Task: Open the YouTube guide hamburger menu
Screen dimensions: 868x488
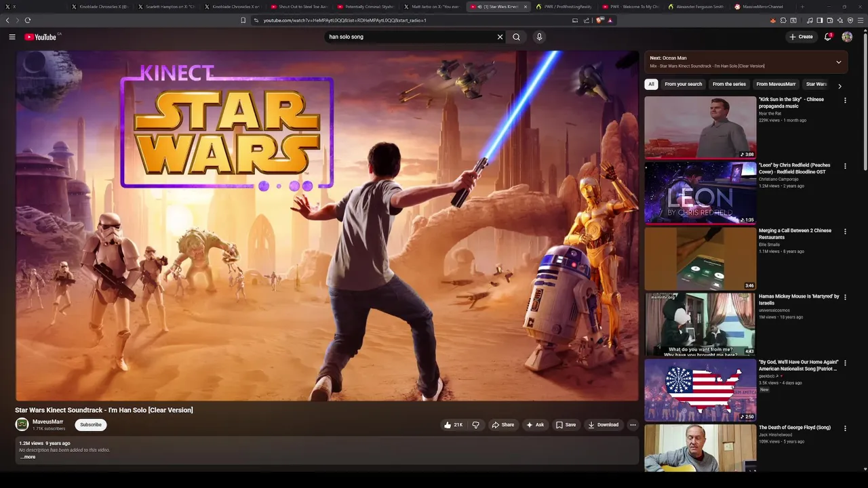Action: (x=12, y=37)
